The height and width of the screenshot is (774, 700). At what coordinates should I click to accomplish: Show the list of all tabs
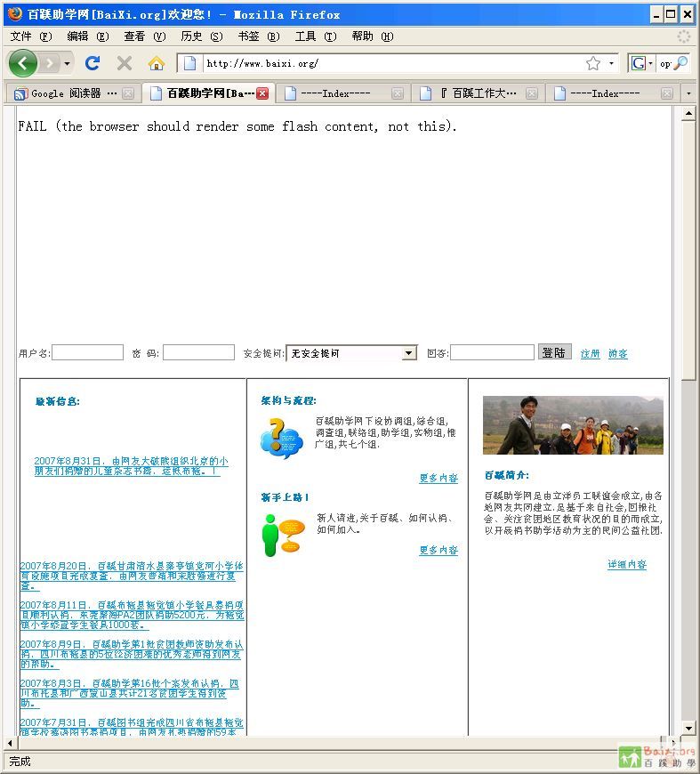pos(688,93)
